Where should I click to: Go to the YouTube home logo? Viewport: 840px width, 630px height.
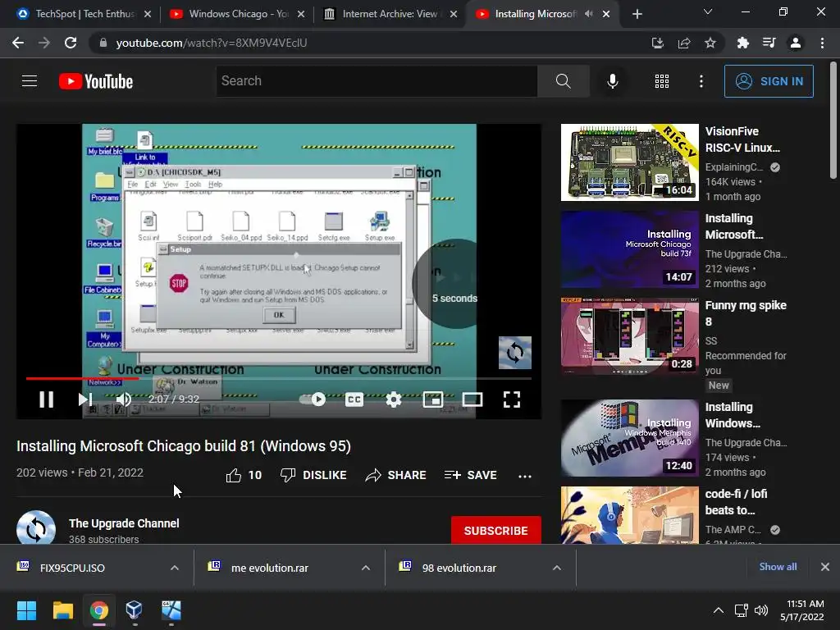pos(96,81)
